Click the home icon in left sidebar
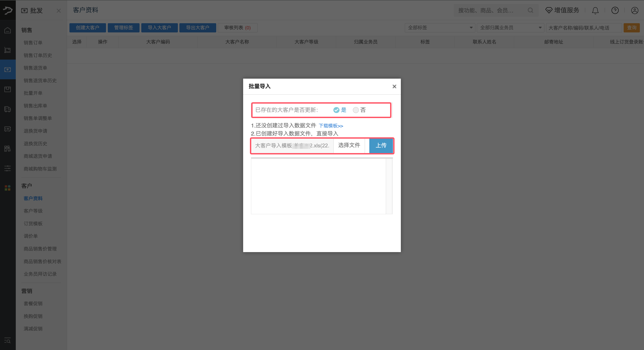 7,30
